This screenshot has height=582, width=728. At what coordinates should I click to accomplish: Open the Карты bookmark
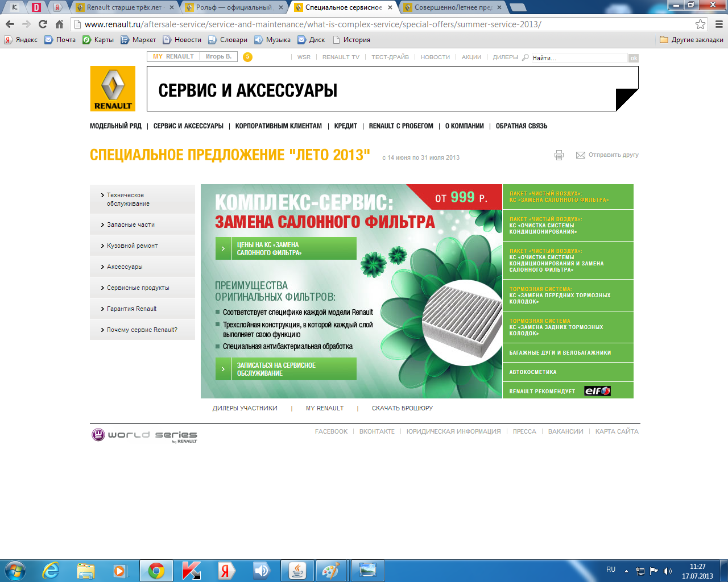point(98,40)
